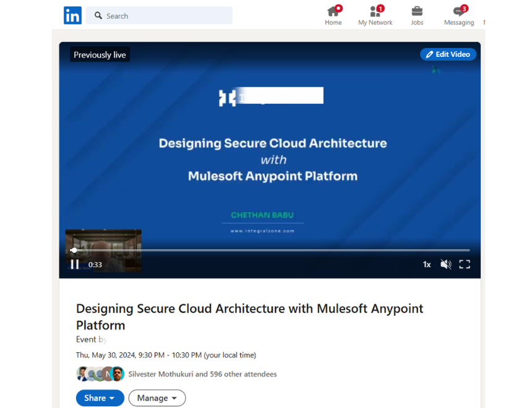The height and width of the screenshot is (408, 532).
Task: Focus the Search input field
Action: [159, 15]
